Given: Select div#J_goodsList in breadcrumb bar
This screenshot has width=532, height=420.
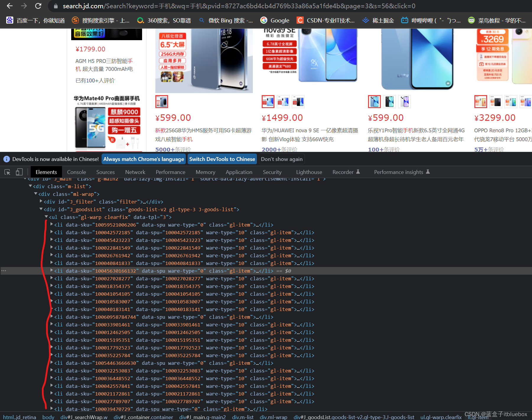Looking at the screenshot, I should click(354, 417).
